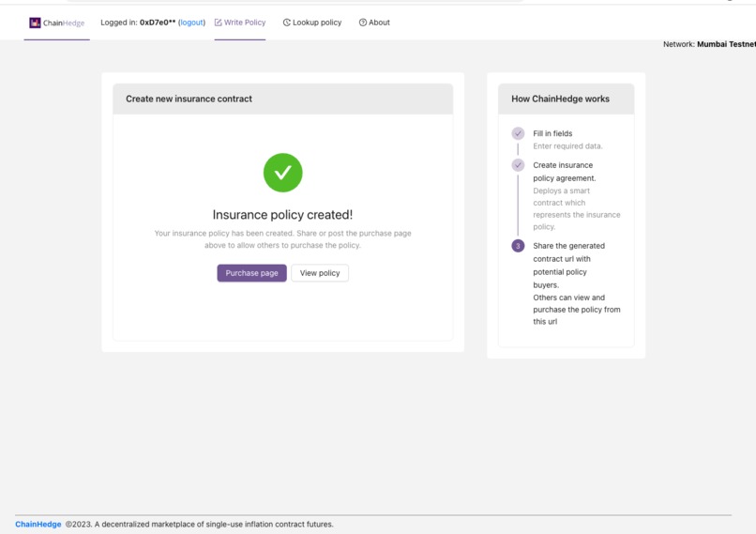Click the Deploys a smart contract description

pyautogui.click(x=577, y=209)
